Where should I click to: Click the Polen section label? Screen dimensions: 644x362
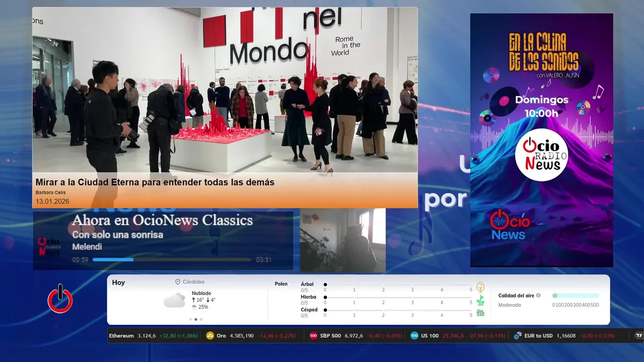pyautogui.click(x=281, y=284)
